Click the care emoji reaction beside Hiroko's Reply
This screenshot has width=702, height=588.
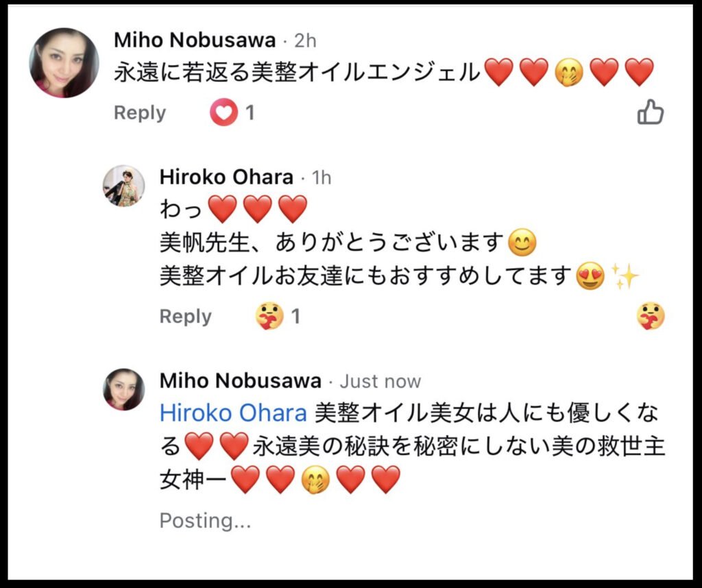pos(269,317)
